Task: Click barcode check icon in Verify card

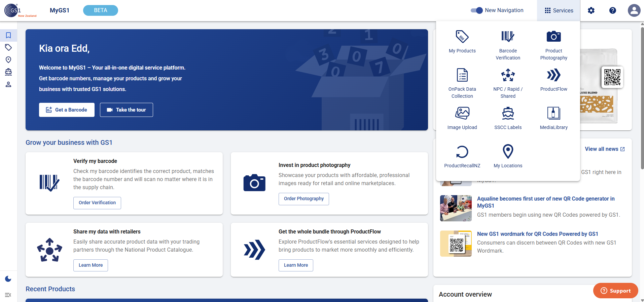Action: point(49,183)
